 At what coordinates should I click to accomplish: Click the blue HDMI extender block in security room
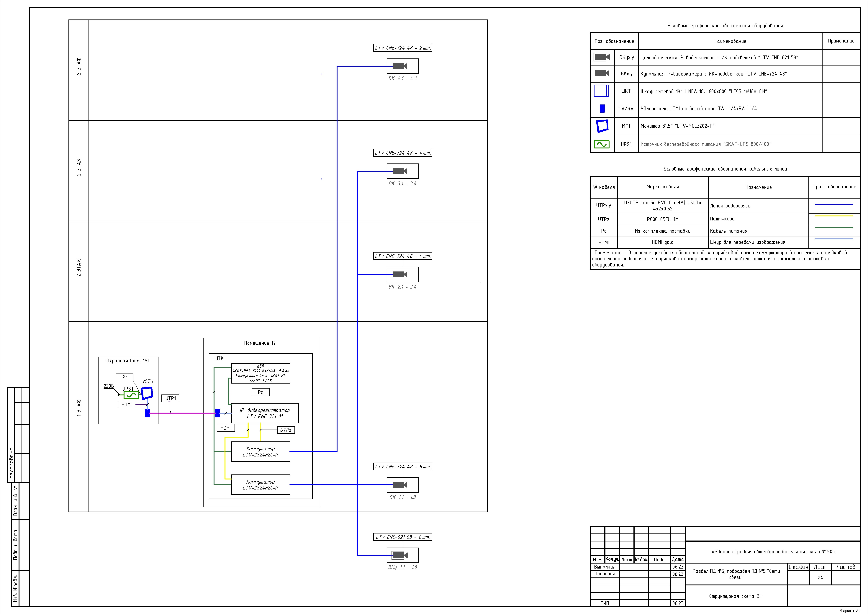click(148, 413)
